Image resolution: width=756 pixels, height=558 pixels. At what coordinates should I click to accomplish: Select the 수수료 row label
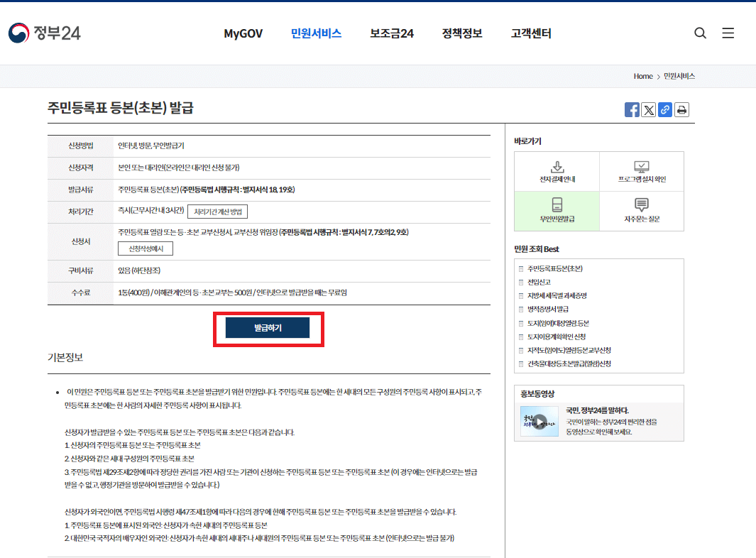pos(80,292)
